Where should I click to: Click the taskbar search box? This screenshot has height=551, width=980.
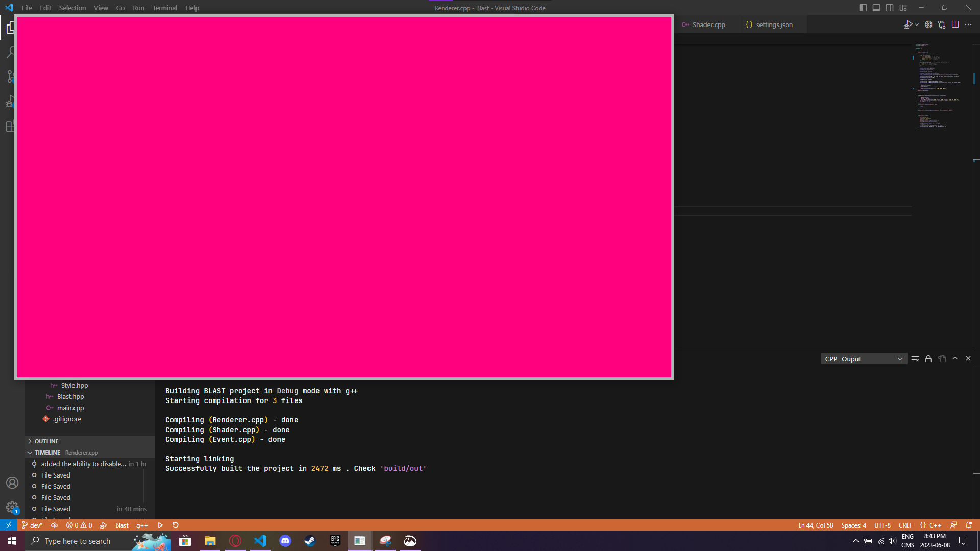pos(98,541)
